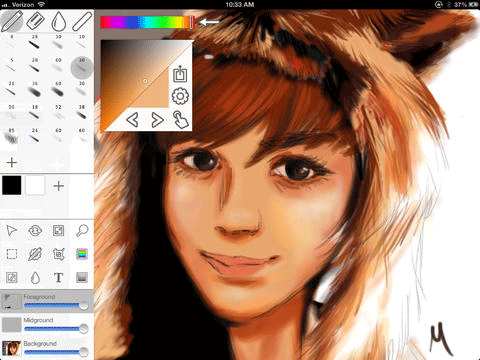Viewport: 480px width, 360px height.
Task: Select the eraser tool
Action: [x=35, y=21]
